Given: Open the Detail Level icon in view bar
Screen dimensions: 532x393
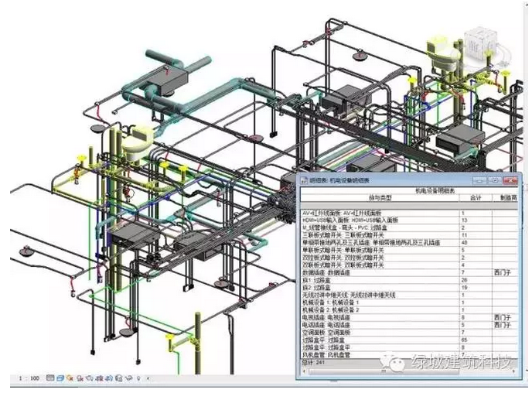Looking at the screenshot, I should pos(50,378).
